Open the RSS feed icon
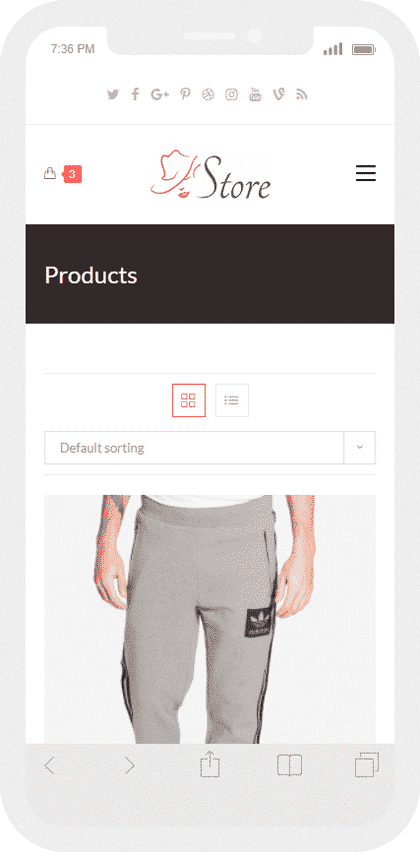Image resolution: width=420 pixels, height=852 pixels. pos(302,95)
